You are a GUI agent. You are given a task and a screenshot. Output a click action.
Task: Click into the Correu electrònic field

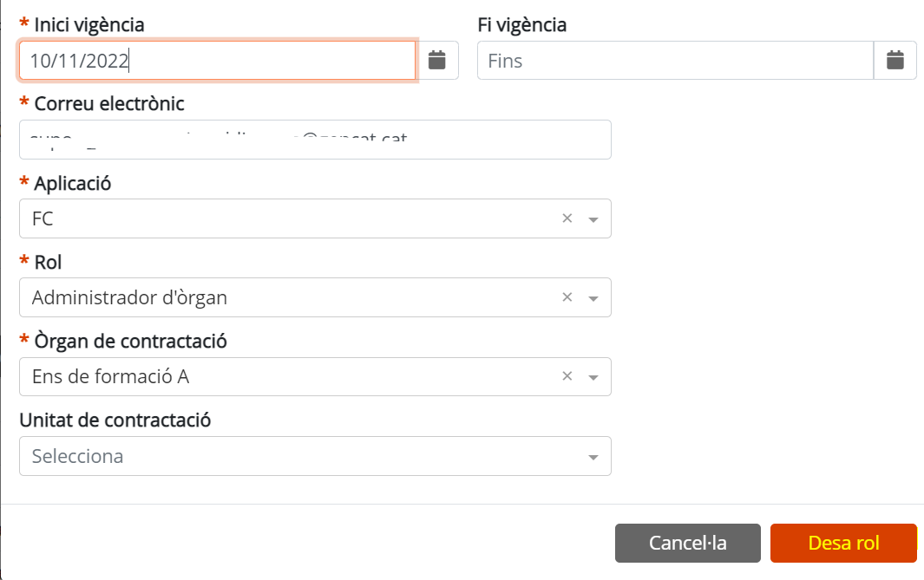(x=315, y=140)
